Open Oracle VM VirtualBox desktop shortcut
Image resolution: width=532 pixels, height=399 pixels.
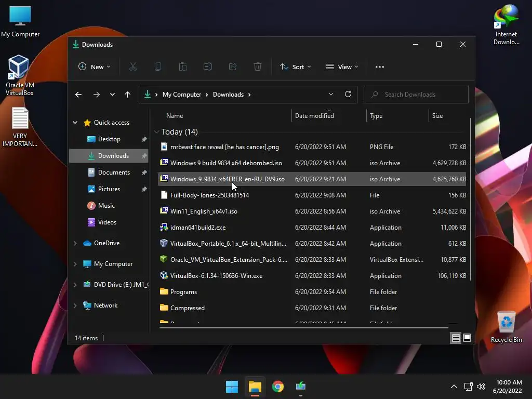point(19,75)
